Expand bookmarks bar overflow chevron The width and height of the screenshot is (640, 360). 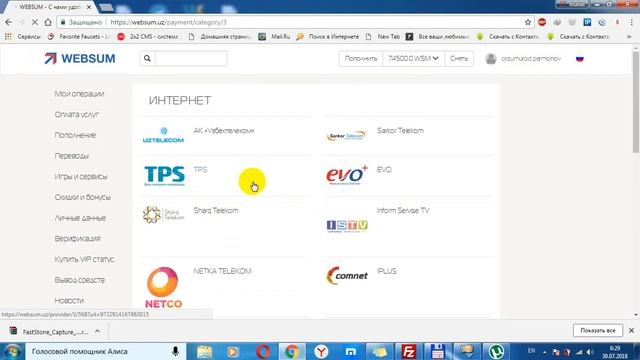coord(629,37)
